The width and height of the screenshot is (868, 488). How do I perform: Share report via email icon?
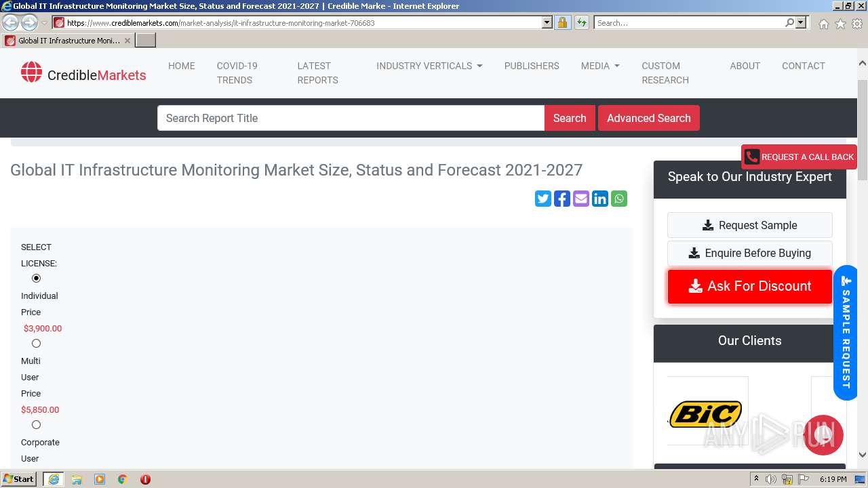point(581,199)
